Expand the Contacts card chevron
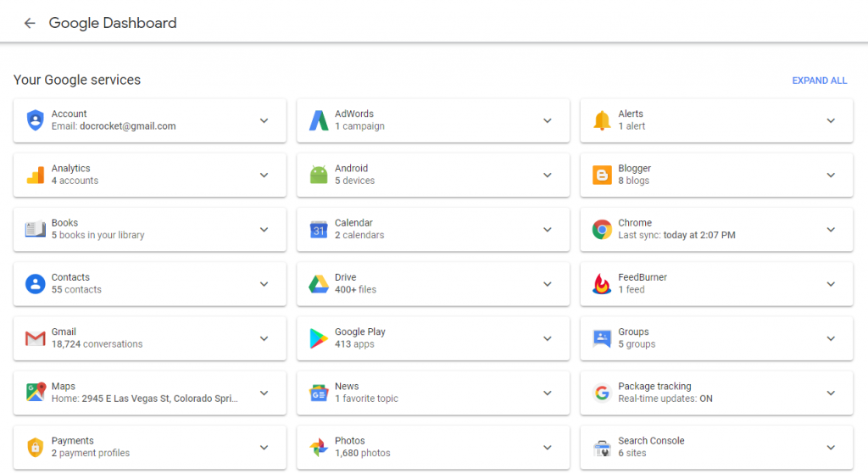The height and width of the screenshot is (474, 868). pos(264,284)
